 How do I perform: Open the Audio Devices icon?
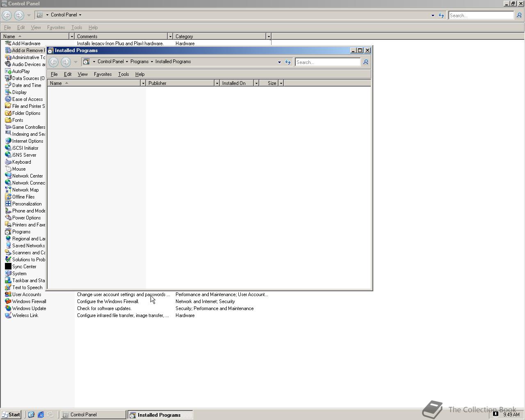[8, 64]
